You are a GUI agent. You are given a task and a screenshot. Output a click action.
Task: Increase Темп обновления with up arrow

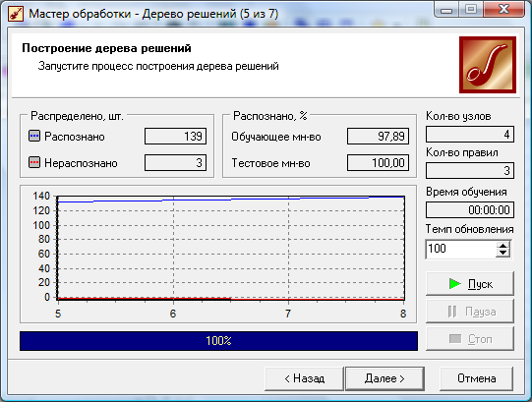click(x=503, y=246)
